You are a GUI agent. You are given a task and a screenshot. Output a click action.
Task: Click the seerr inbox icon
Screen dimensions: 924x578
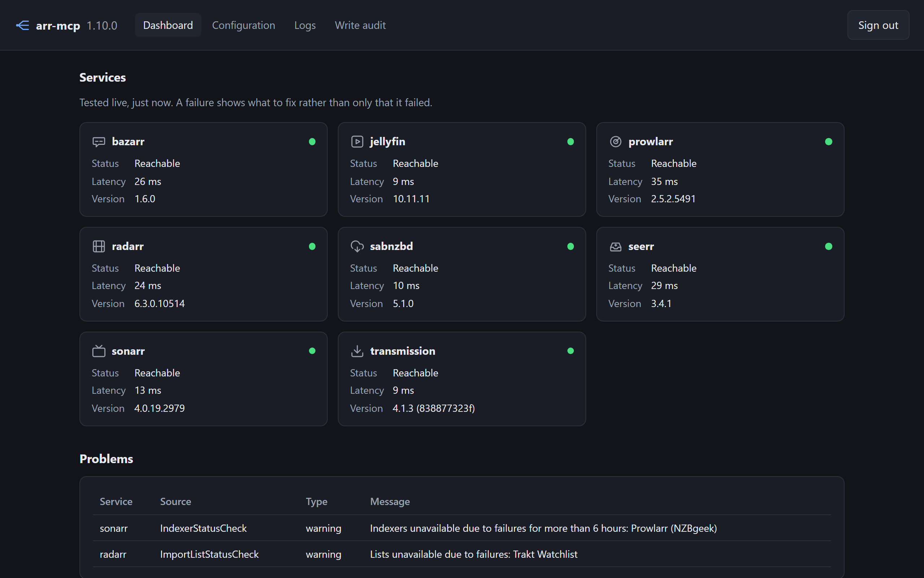click(615, 247)
